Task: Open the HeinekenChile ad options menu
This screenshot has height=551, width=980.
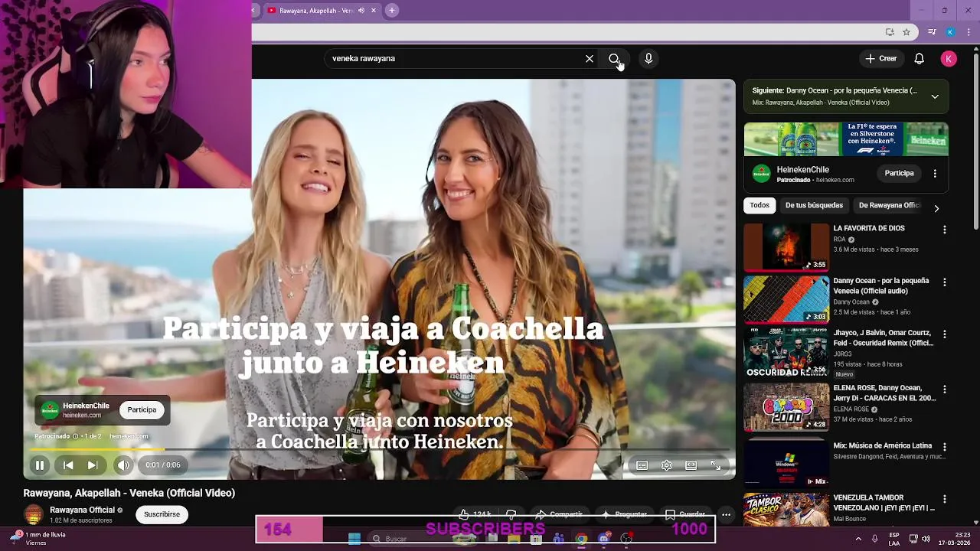Action: [x=935, y=174]
